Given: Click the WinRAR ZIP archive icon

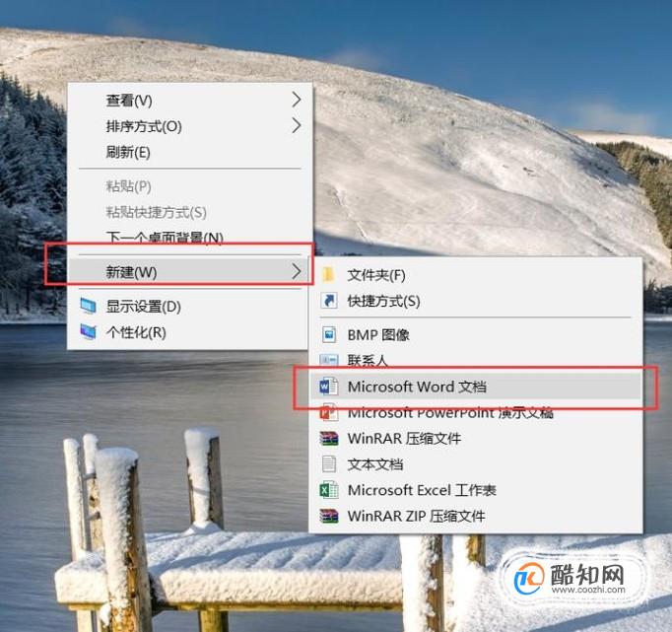Looking at the screenshot, I should pos(329,516).
